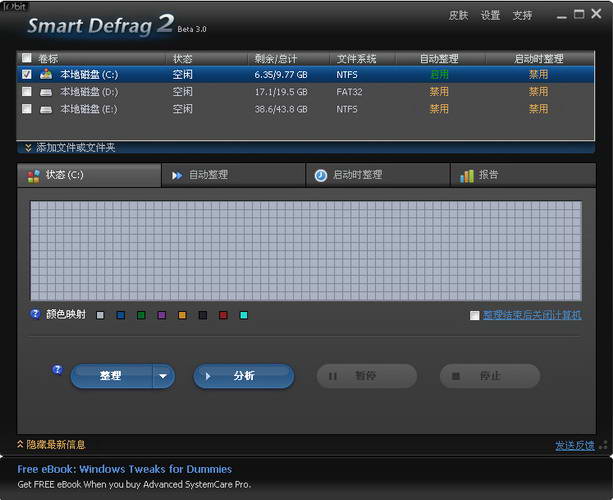Click the 禁用 boot defrag status for C:
Image resolution: width=613 pixels, height=500 pixels.
point(538,74)
